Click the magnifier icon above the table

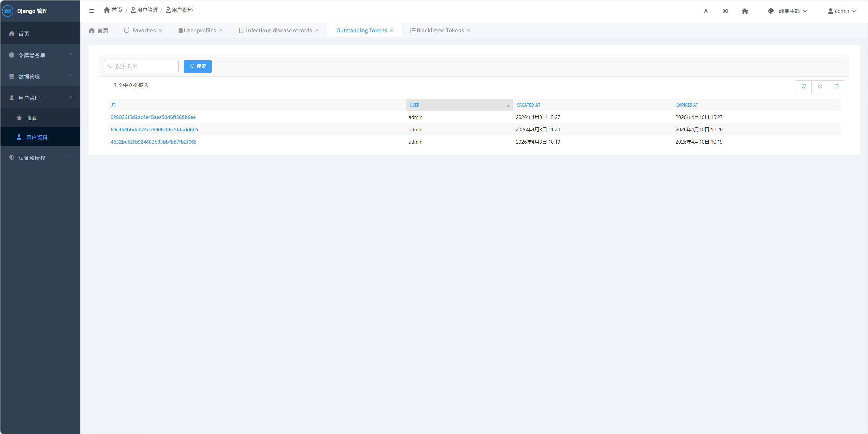[x=804, y=86]
